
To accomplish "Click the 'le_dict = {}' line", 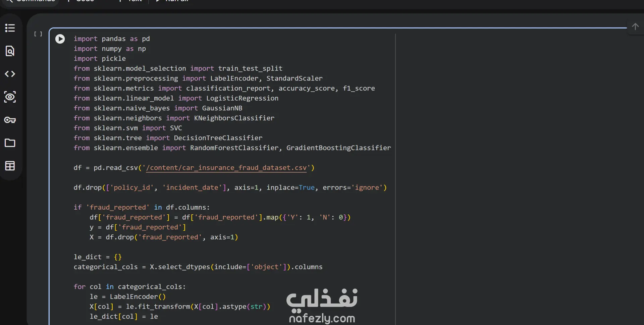I will pos(98,257).
